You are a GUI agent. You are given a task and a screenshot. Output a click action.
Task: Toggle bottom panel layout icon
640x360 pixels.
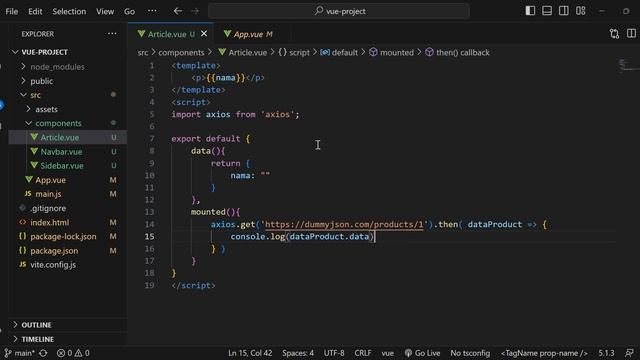[547, 11]
